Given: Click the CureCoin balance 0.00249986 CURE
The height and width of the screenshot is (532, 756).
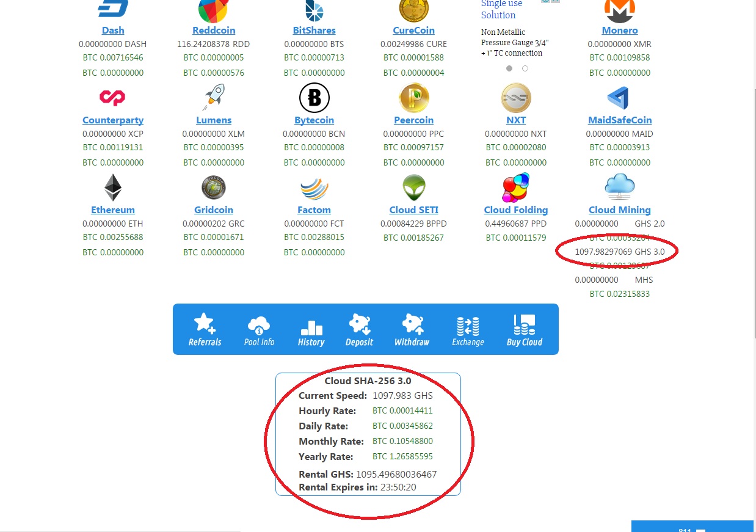Looking at the screenshot, I should pyautogui.click(x=414, y=45).
